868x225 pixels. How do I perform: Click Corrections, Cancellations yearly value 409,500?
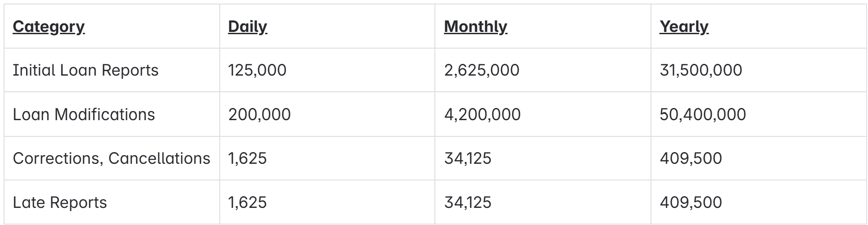point(691,158)
